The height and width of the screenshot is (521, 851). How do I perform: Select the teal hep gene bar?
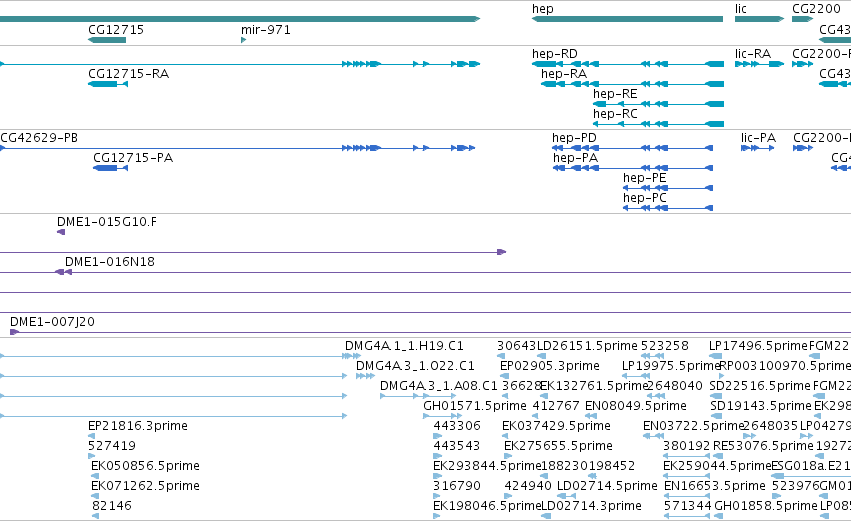click(627, 19)
